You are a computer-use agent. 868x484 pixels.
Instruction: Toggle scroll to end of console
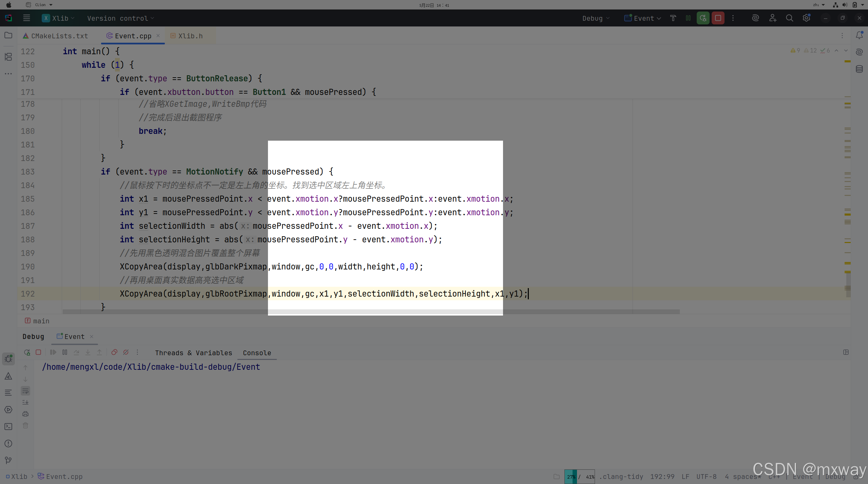[25, 402]
